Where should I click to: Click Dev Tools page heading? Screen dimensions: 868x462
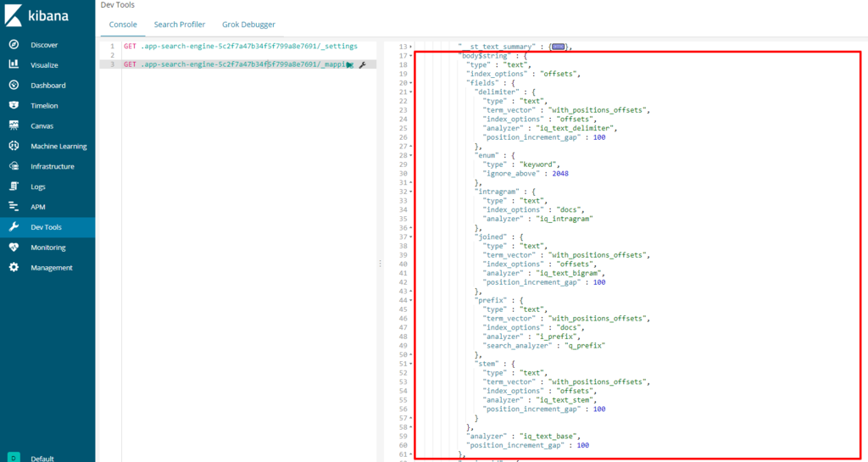click(x=117, y=4)
